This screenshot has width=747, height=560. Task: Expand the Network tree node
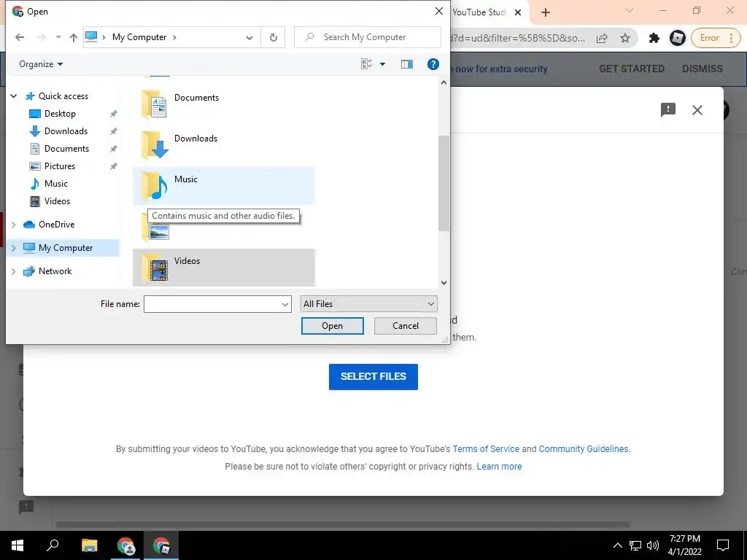14,271
